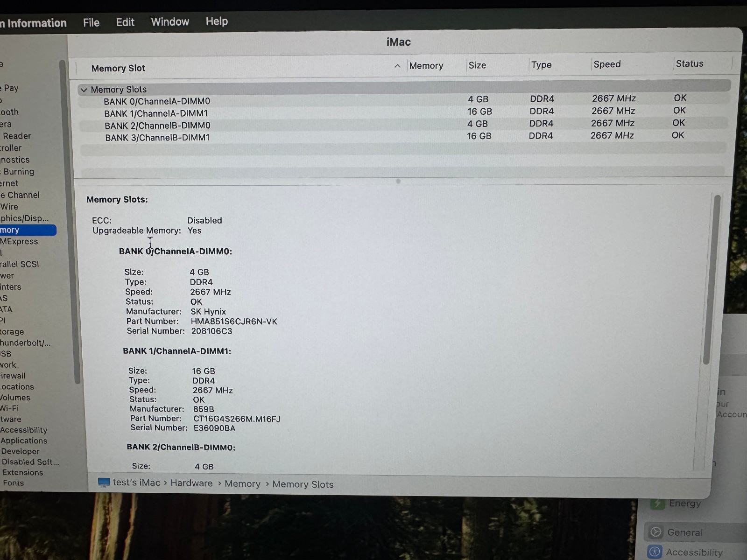Click the Energy icon in System Settings
Screen dimensions: 747x560
(x=657, y=504)
